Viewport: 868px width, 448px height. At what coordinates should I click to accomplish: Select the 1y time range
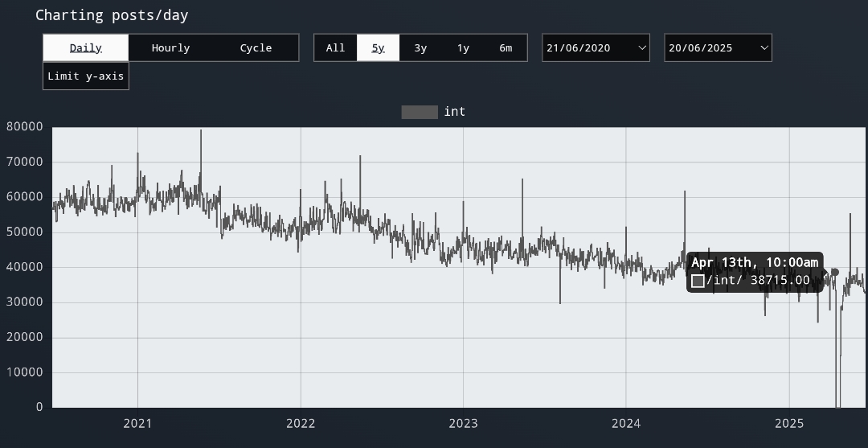coord(464,47)
